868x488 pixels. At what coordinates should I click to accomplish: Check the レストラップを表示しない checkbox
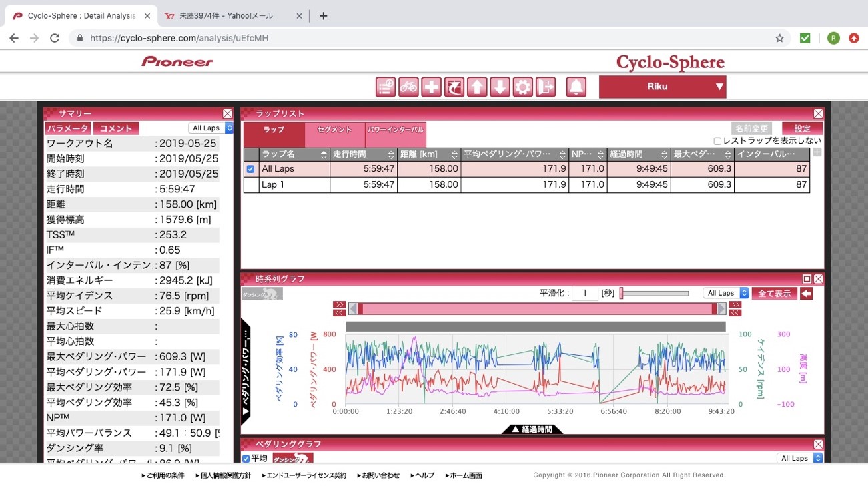(x=717, y=141)
